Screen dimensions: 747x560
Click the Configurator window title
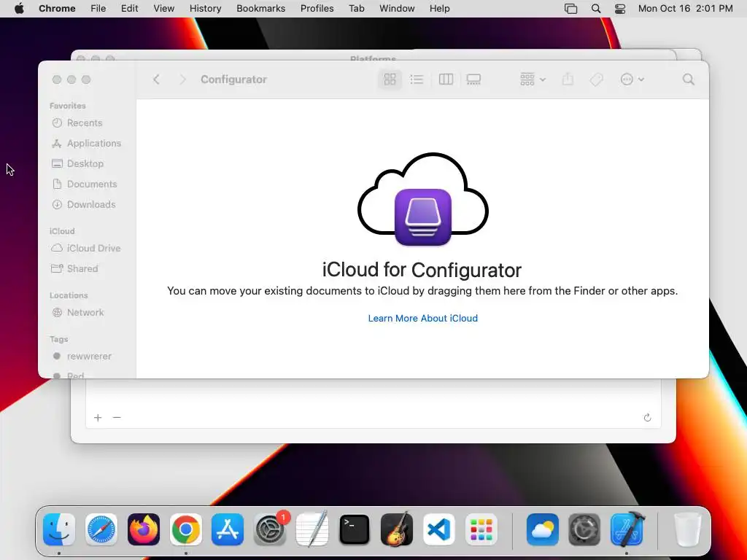coord(233,79)
